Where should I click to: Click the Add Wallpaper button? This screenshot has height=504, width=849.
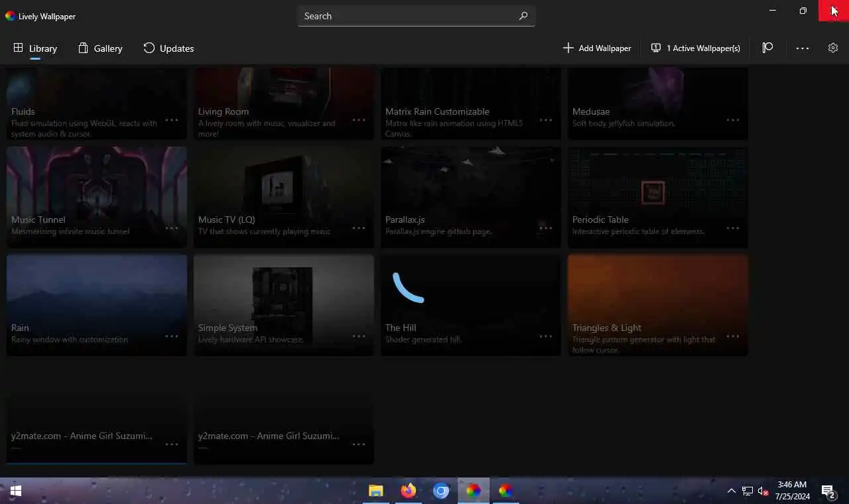[597, 48]
